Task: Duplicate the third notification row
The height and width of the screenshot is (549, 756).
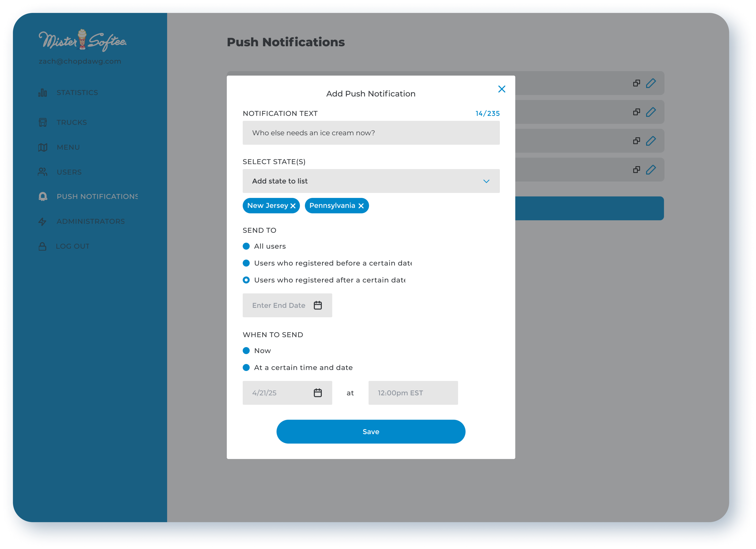Action: tap(636, 141)
